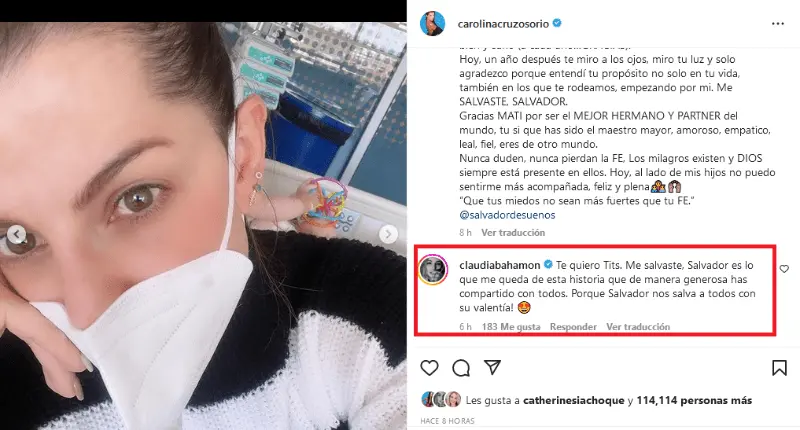
Task: Translate claudiabahamon's comment
Action: (x=638, y=326)
